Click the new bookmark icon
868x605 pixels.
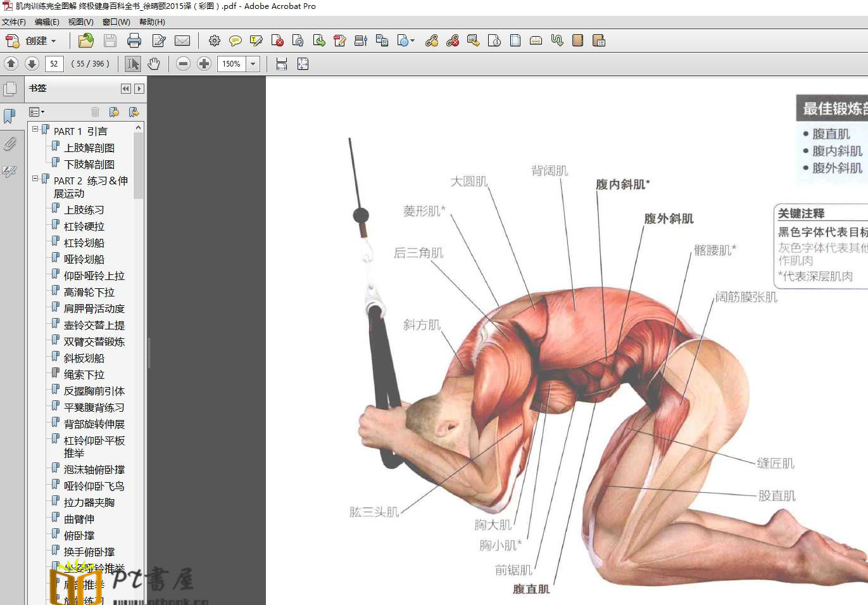point(114,112)
